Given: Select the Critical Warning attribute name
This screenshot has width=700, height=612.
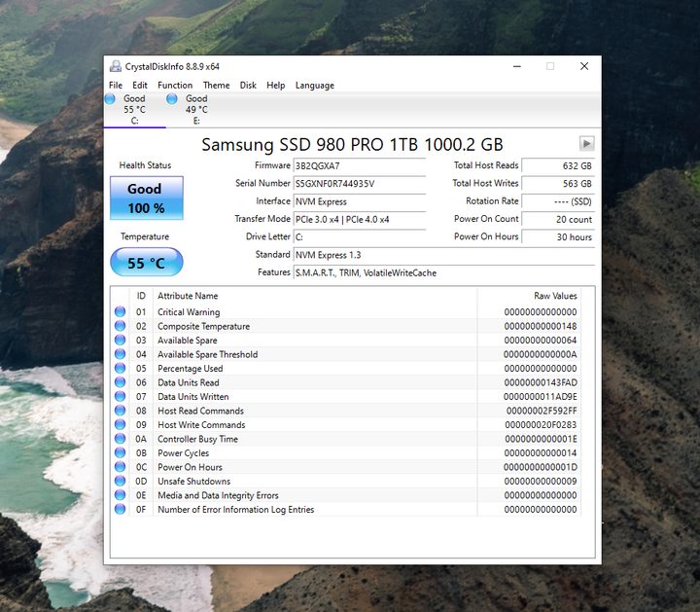Looking at the screenshot, I should pos(189,311).
